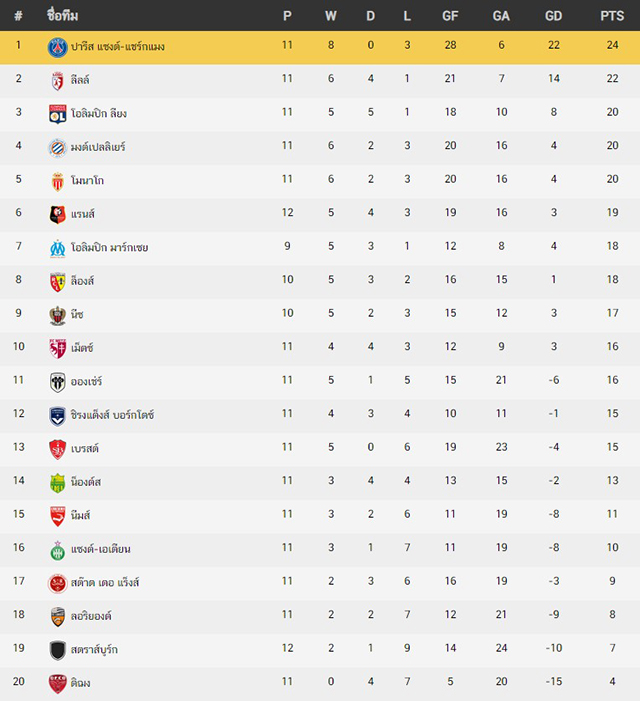Screen dimensions: 640x701
Task: Click the Montpellier club crest
Action: [x=58, y=148]
